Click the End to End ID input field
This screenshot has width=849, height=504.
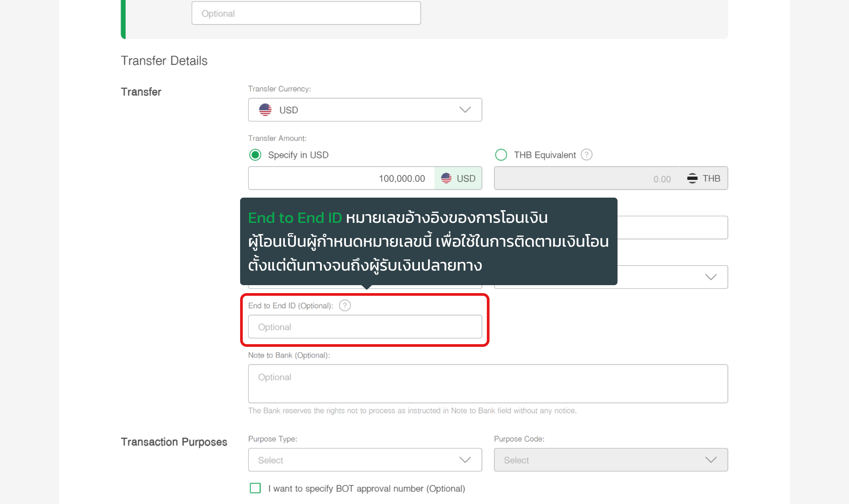tap(365, 327)
